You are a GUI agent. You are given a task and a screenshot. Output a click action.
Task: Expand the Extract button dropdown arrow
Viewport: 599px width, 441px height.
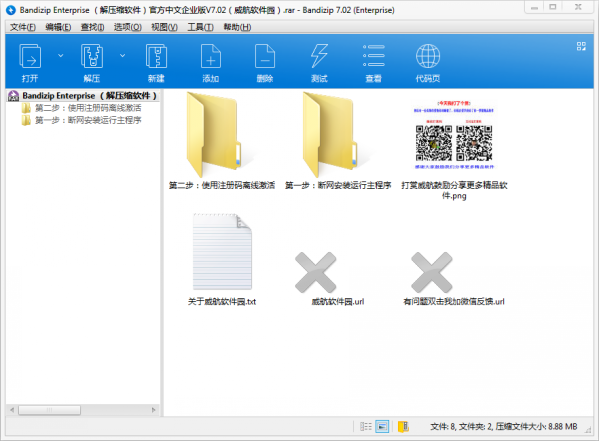122,55
